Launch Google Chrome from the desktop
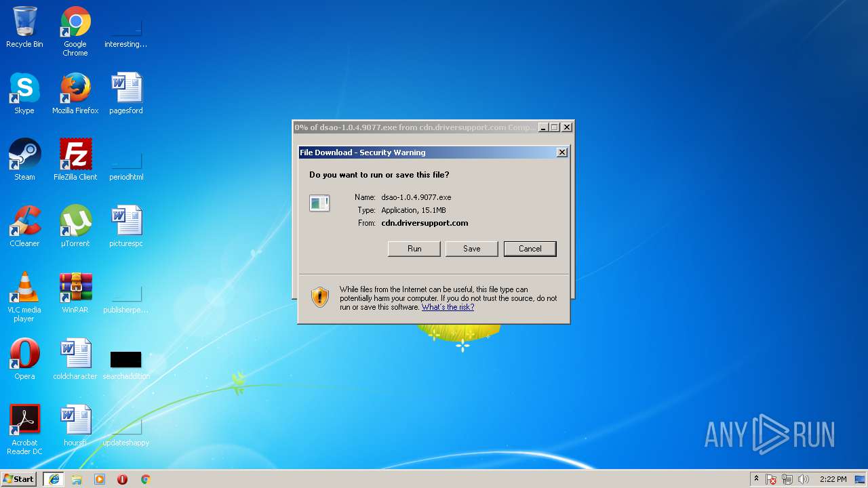868x488 pixels. 75,31
